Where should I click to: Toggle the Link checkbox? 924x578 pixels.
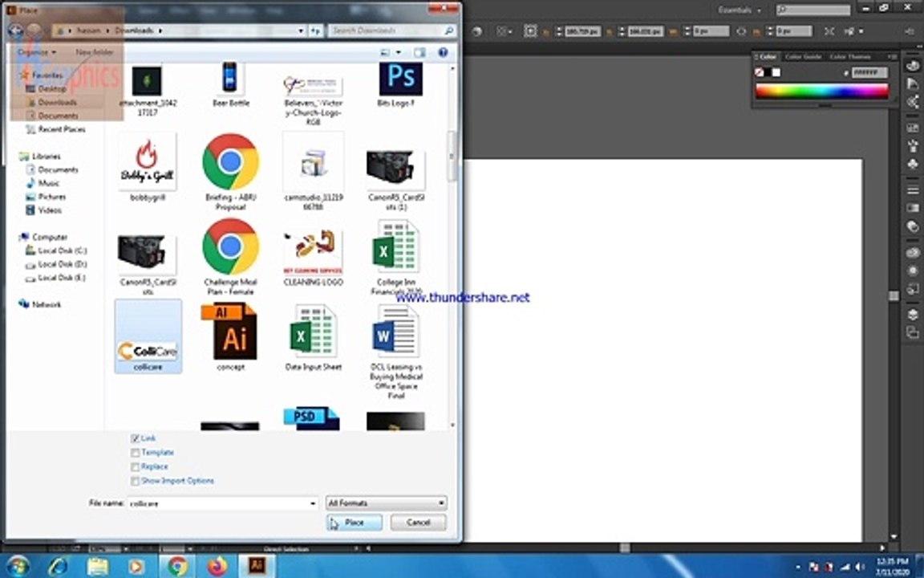point(136,438)
